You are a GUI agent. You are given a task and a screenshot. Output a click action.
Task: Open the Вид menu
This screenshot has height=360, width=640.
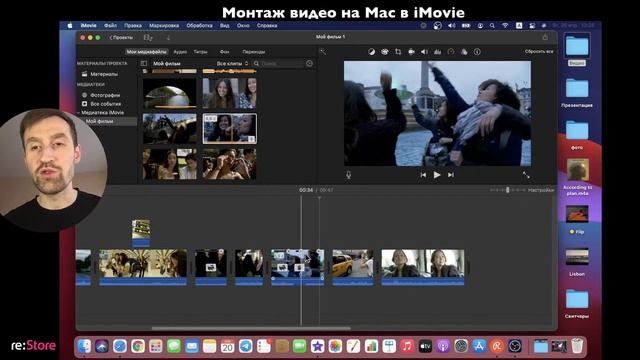click(224, 25)
